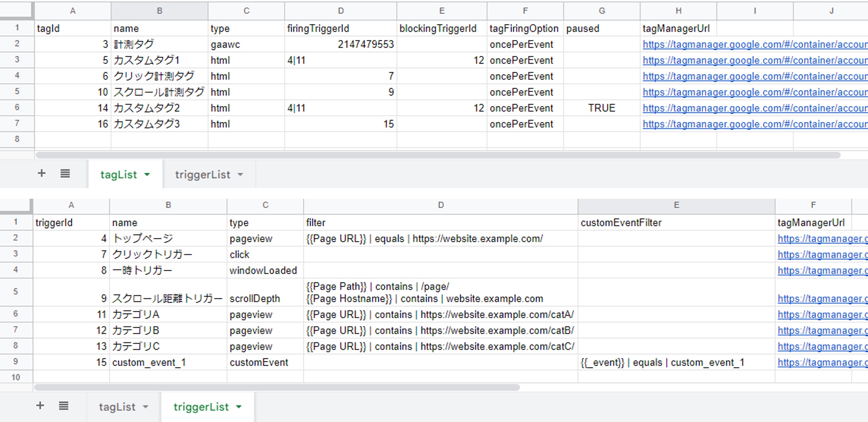Select the 計測タグ name cell
This screenshot has width=868, height=422.
pos(159,44)
